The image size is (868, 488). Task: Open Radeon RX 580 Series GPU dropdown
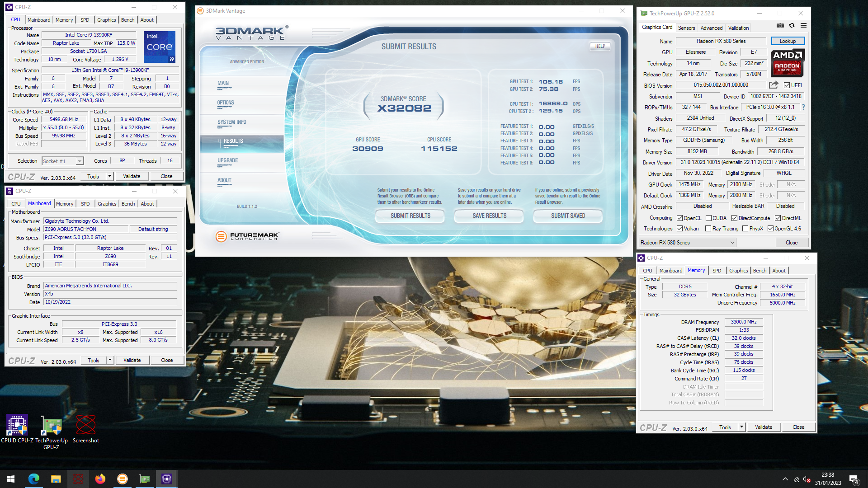tap(688, 243)
